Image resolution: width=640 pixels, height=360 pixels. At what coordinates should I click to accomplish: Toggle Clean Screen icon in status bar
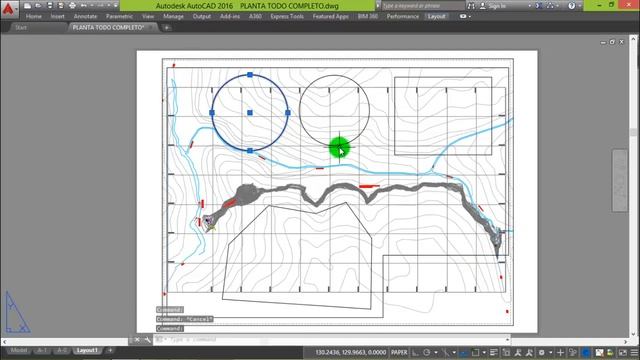pos(622,352)
